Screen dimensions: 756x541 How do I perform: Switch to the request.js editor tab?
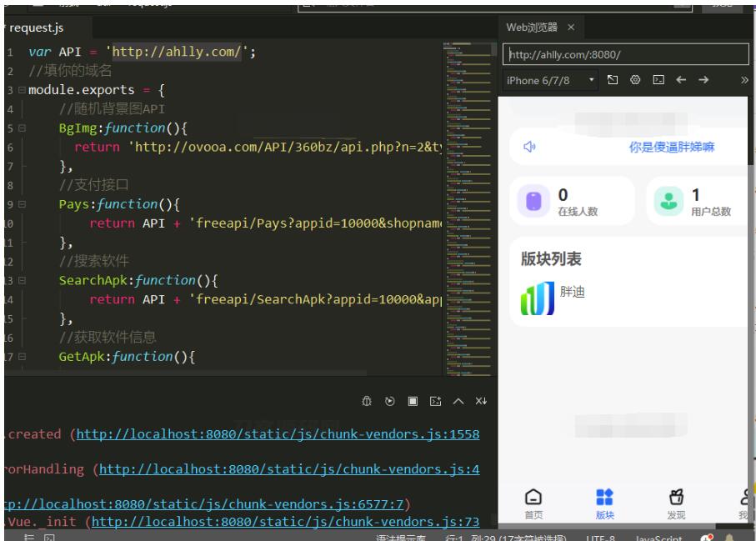[x=35, y=28]
